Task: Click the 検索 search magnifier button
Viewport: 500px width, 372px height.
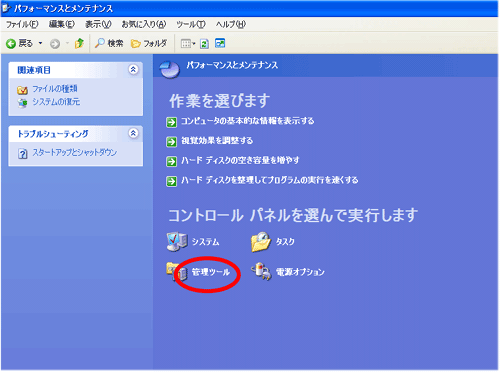Action: pyautogui.click(x=109, y=43)
